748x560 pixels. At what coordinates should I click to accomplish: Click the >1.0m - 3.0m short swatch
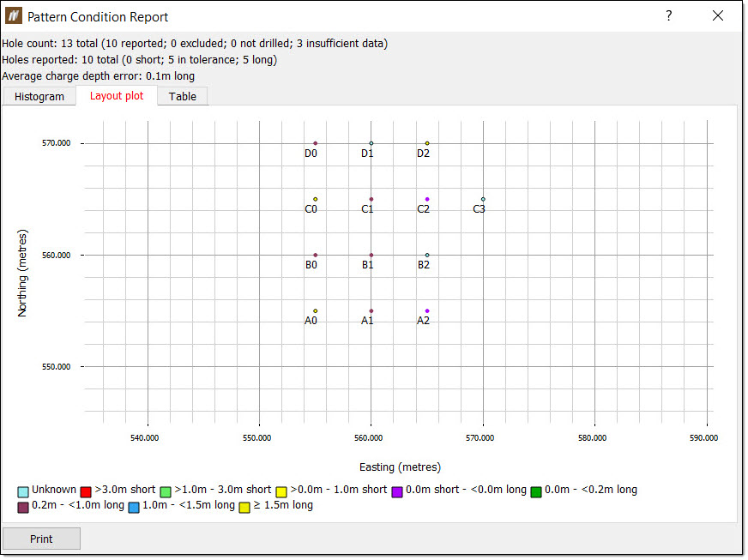(166, 491)
